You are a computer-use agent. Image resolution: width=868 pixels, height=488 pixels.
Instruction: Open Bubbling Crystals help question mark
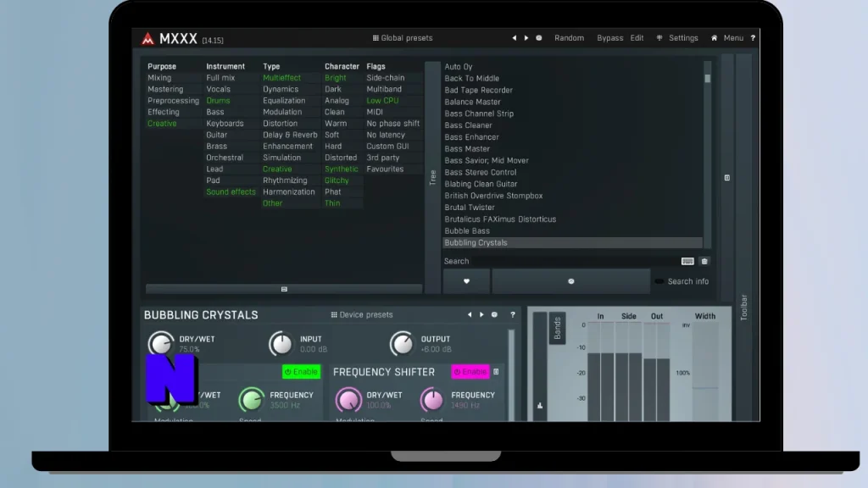pyautogui.click(x=513, y=315)
